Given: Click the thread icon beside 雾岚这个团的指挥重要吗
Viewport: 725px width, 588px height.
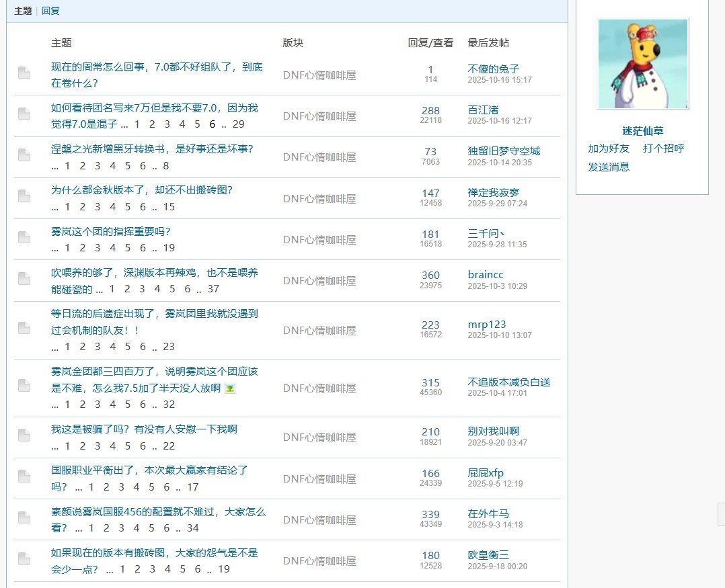Looking at the screenshot, I should pyautogui.click(x=24, y=237).
